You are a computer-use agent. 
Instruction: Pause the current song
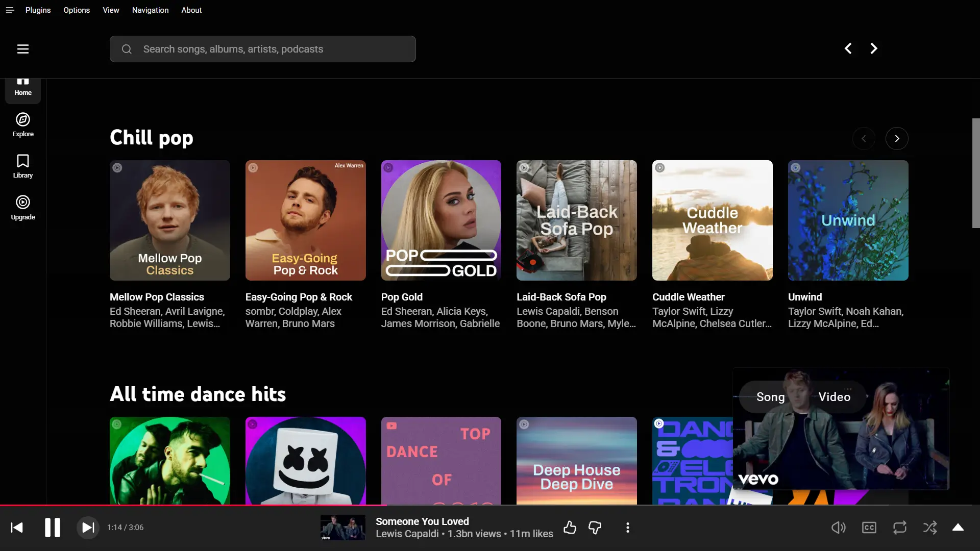(52, 528)
